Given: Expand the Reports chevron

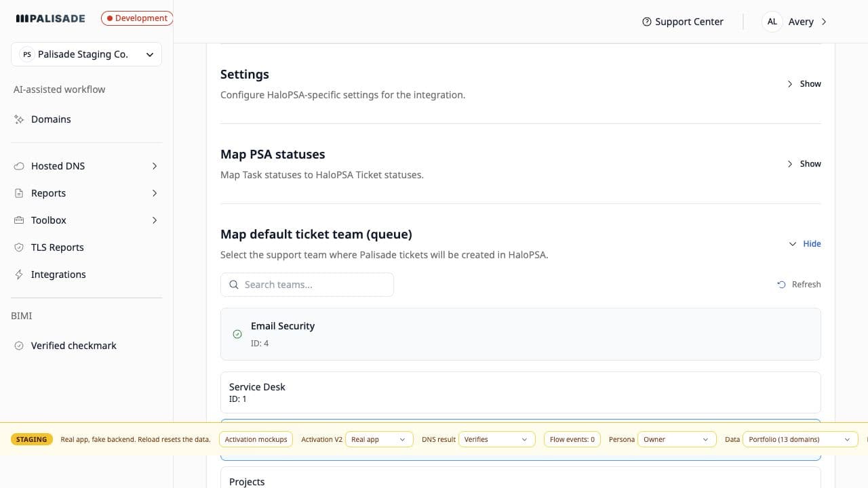Looking at the screenshot, I should 155,193.
